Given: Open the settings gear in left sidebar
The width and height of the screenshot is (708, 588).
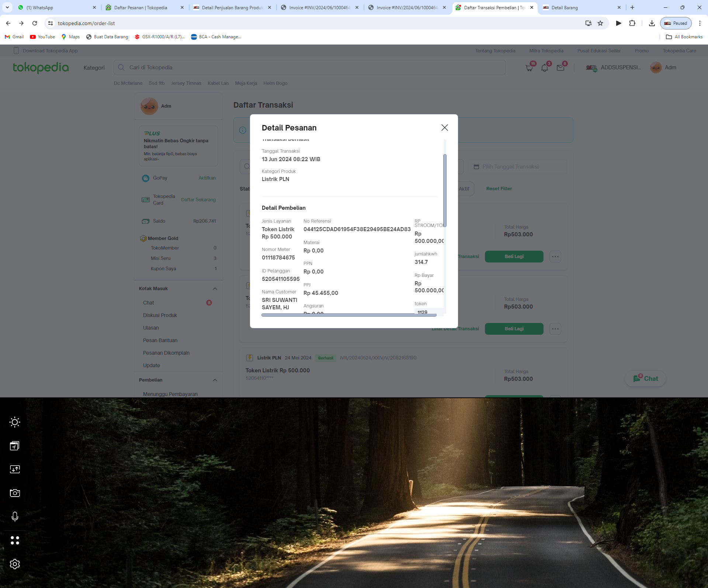Looking at the screenshot, I should point(15,564).
